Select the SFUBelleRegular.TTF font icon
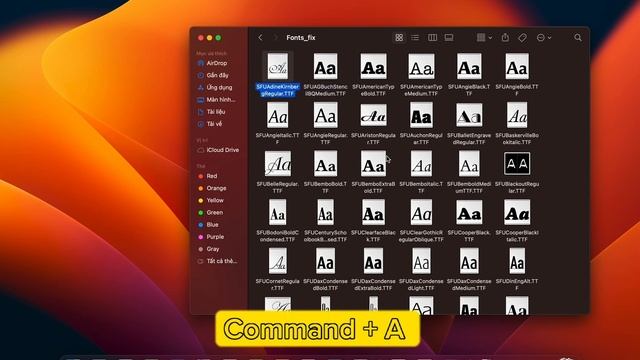Screen dimensions: 640x360 [278, 164]
